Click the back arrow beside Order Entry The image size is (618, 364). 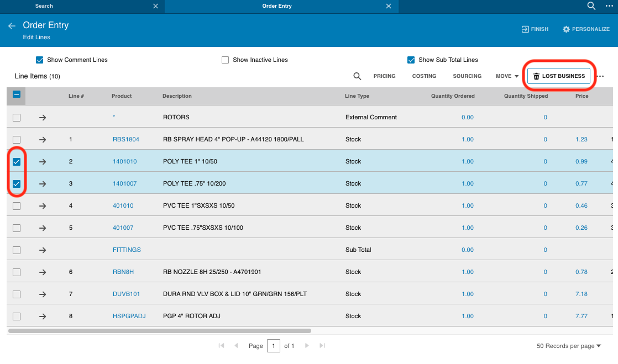[x=12, y=25]
